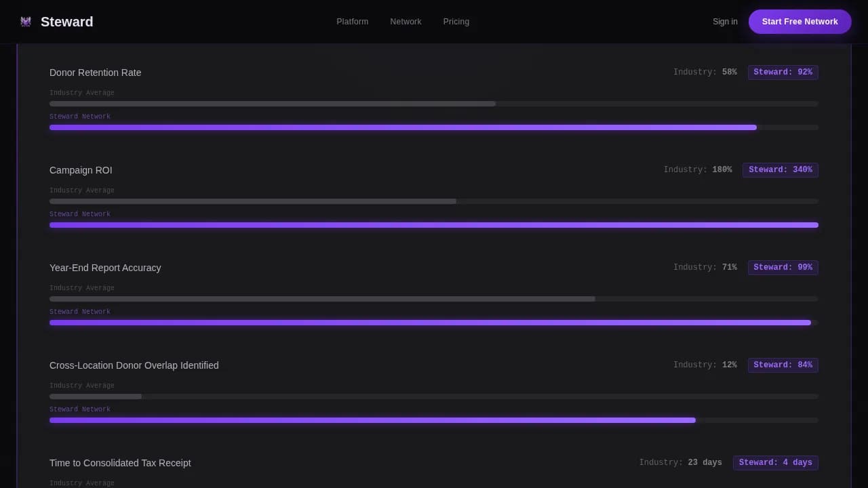
Task: Click the Industry: 23 days value
Action: pos(681,462)
